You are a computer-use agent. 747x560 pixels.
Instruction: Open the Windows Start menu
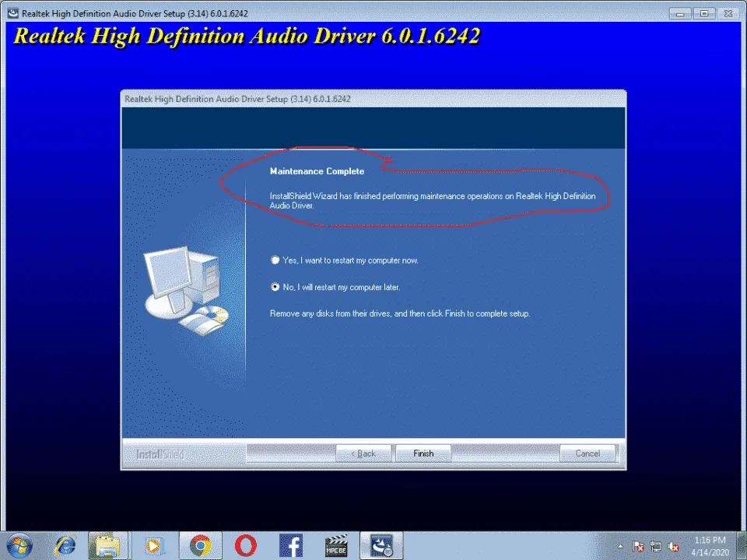click(19, 546)
